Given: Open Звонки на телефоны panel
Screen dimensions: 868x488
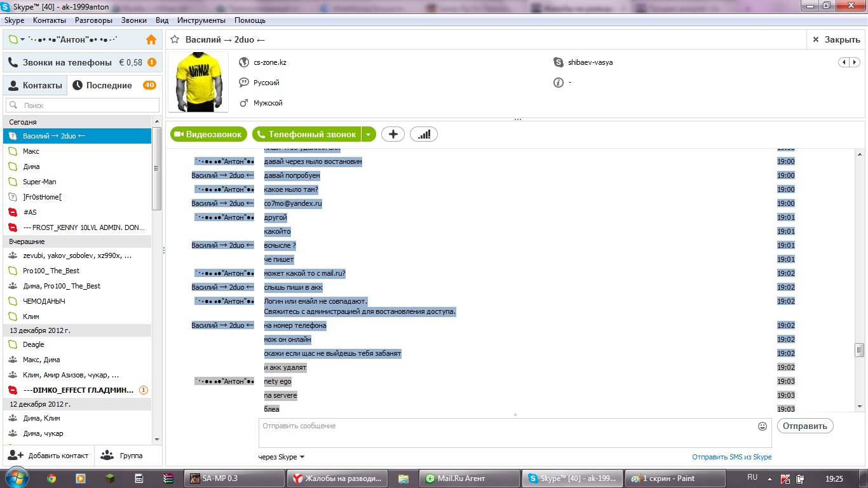Looking at the screenshot, I should pos(83,62).
